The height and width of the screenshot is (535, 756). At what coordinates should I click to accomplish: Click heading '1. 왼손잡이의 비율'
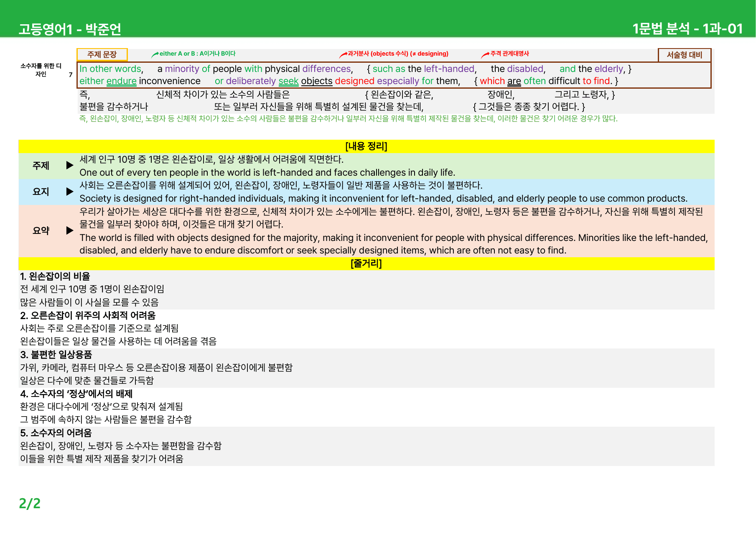pos(55,276)
